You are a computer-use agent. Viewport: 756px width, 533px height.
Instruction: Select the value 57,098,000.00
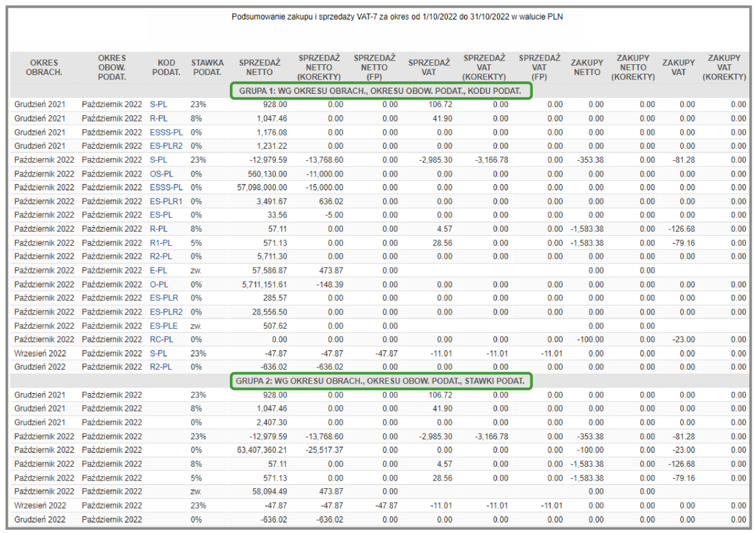tap(261, 188)
